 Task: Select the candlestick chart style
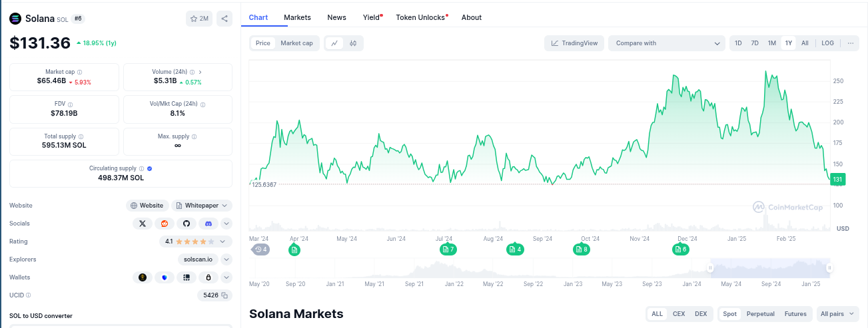tap(353, 43)
